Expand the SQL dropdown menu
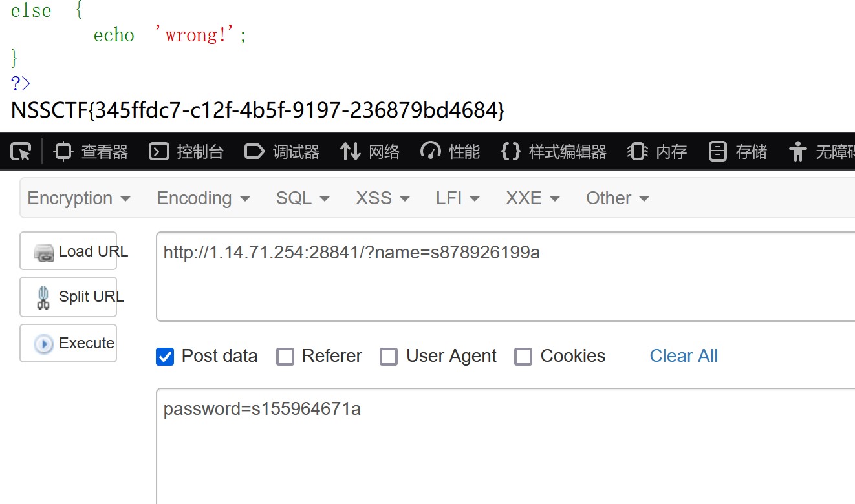The width and height of the screenshot is (855, 504). tap(303, 198)
